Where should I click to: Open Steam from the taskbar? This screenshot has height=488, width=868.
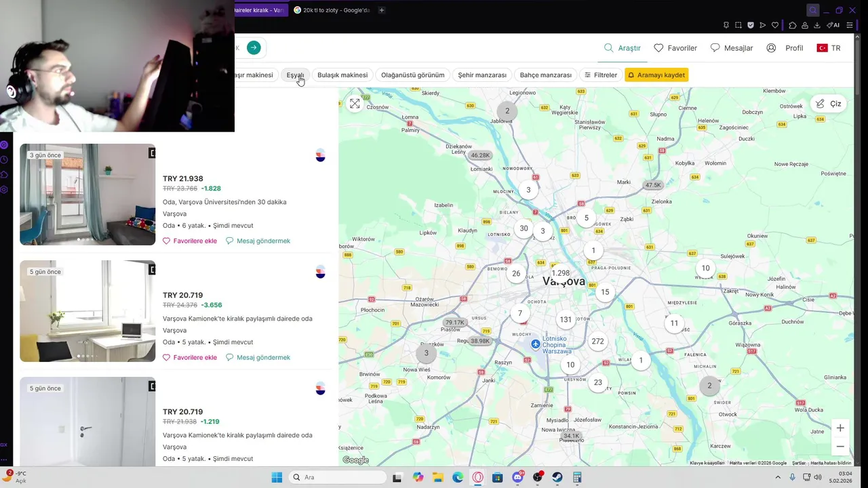(557, 477)
